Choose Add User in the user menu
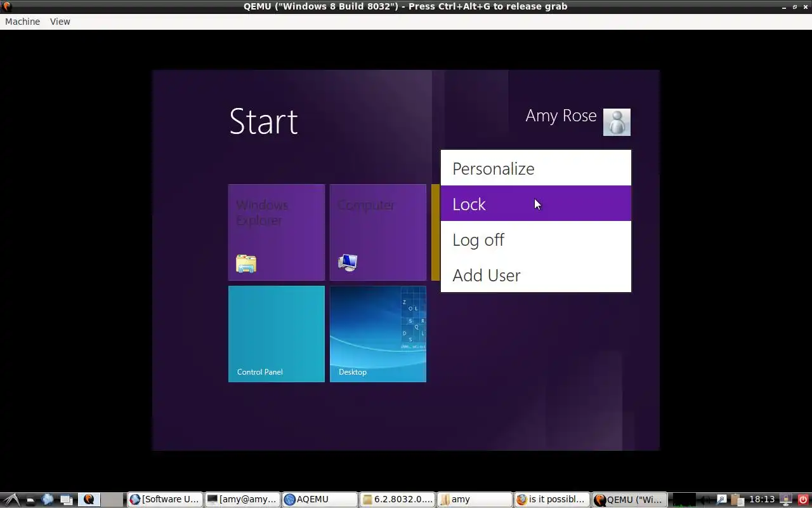This screenshot has width=812, height=508. coord(536,275)
